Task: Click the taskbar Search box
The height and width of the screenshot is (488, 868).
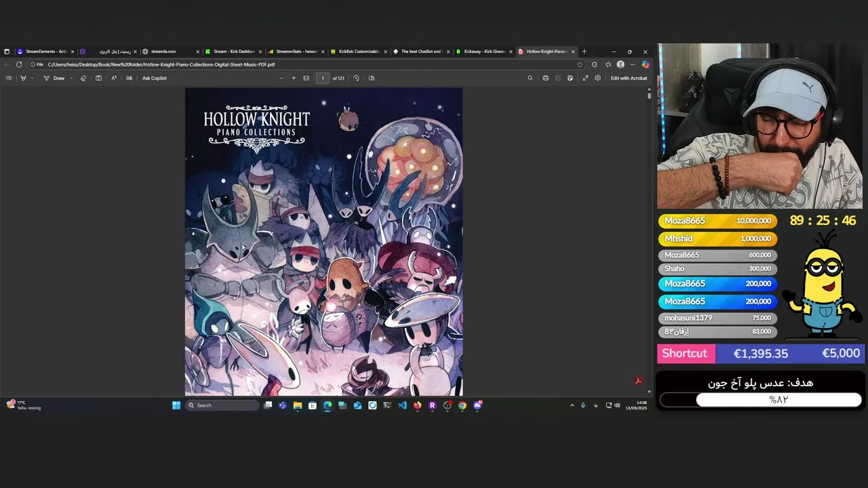Action: point(222,405)
